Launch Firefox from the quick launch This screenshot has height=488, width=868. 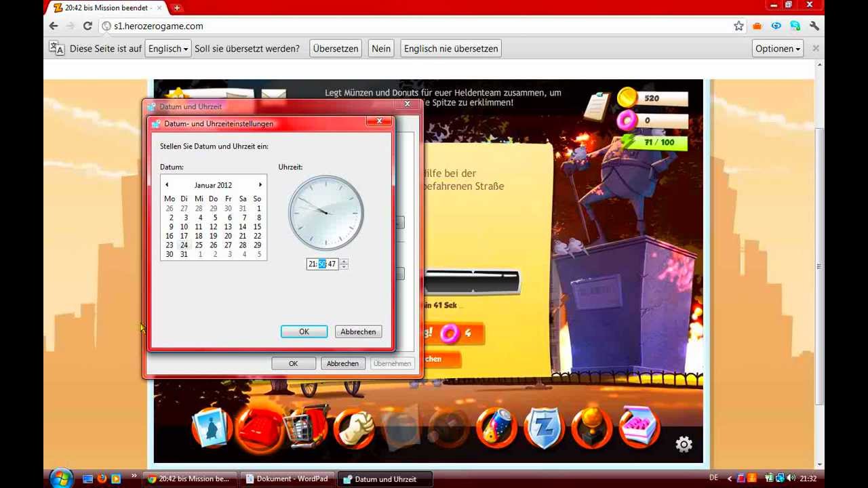click(102, 479)
